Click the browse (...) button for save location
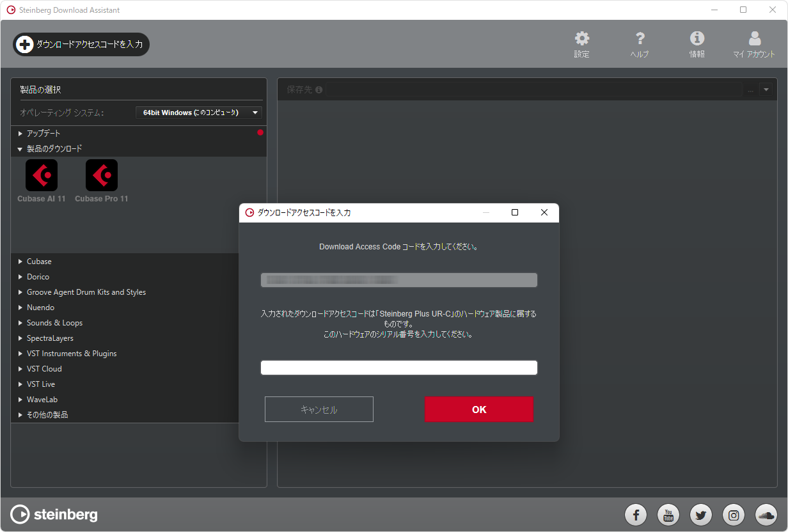788x532 pixels. pyautogui.click(x=751, y=90)
